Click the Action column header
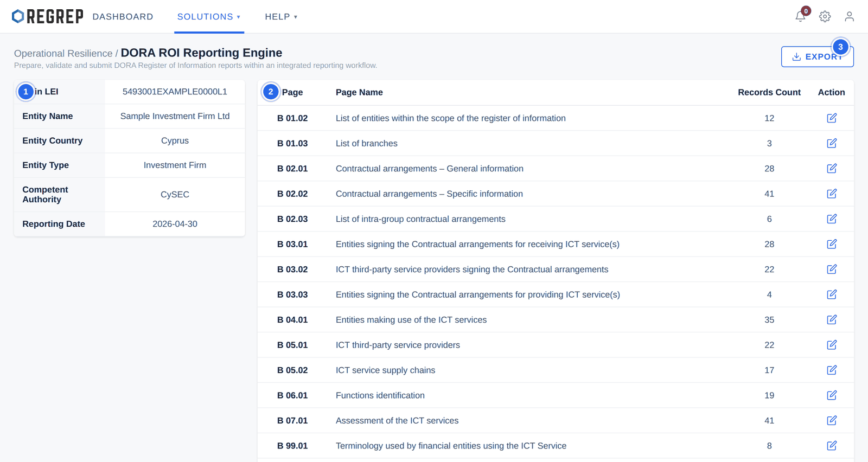 831,92
